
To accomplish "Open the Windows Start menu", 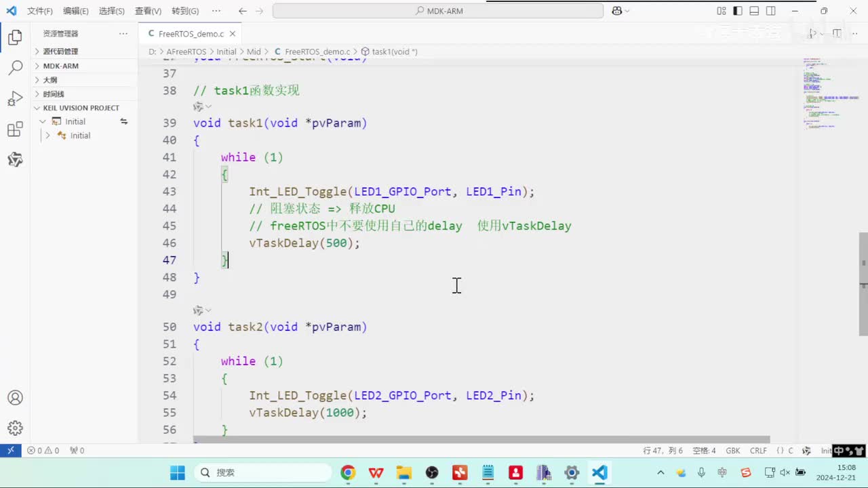I will (x=177, y=472).
